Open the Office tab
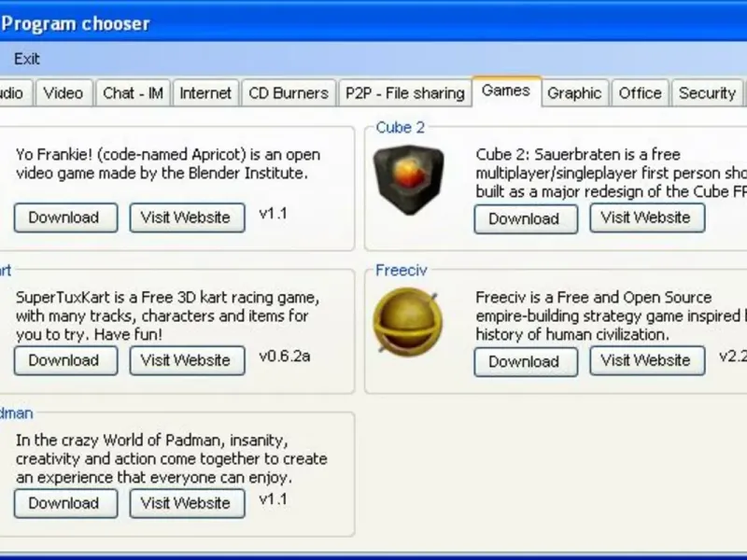This screenshot has width=747, height=560. pos(641,92)
